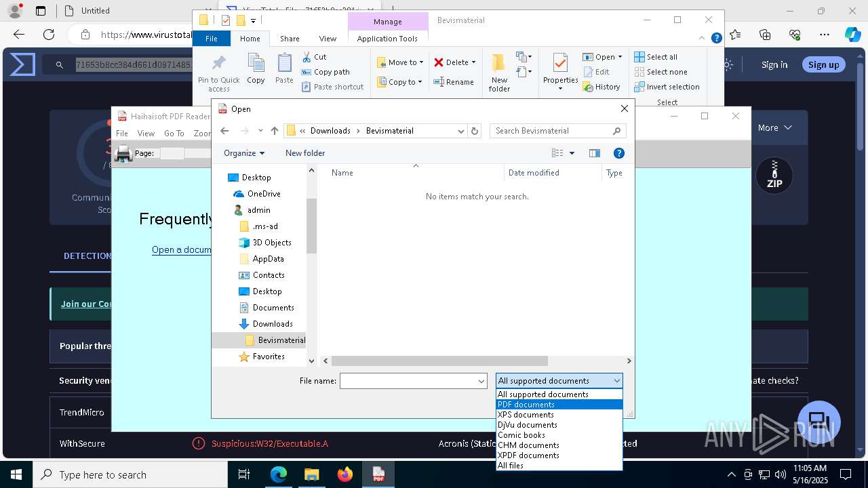Open Firefox from taskbar
868x488 pixels.
click(x=345, y=474)
